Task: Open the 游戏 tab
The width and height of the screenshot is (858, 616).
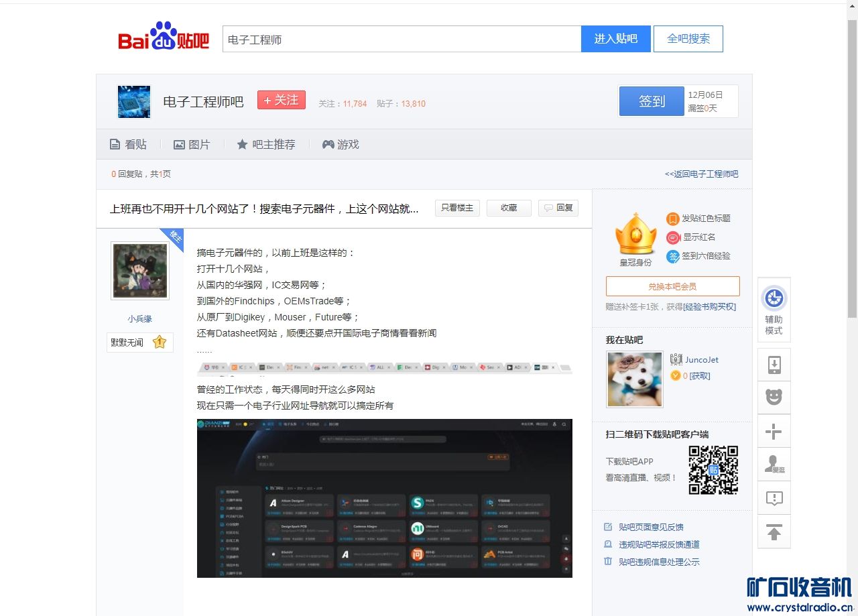Action: coord(341,144)
